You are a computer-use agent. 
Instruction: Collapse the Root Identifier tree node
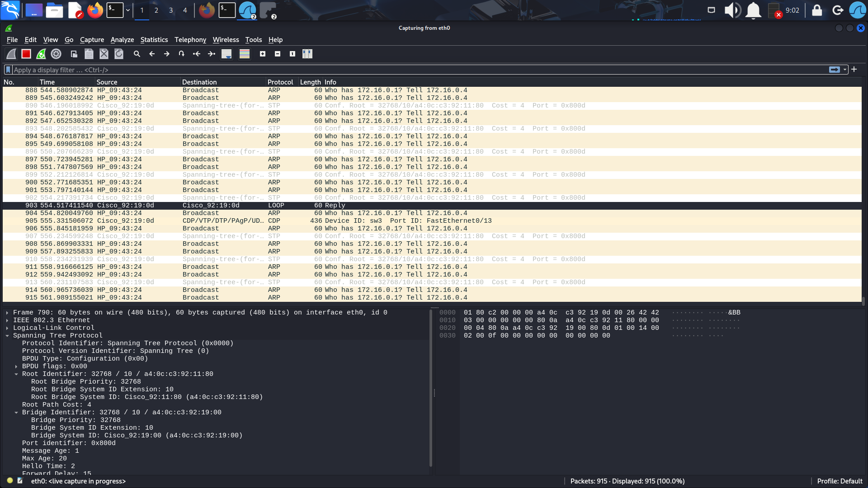[x=16, y=374]
